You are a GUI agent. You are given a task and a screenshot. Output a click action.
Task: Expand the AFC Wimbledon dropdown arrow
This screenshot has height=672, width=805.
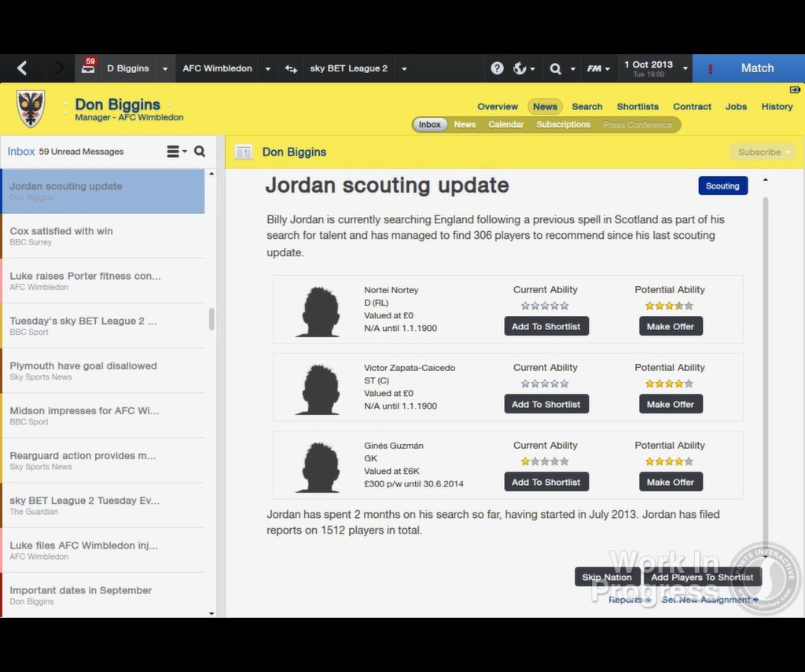click(267, 69)
